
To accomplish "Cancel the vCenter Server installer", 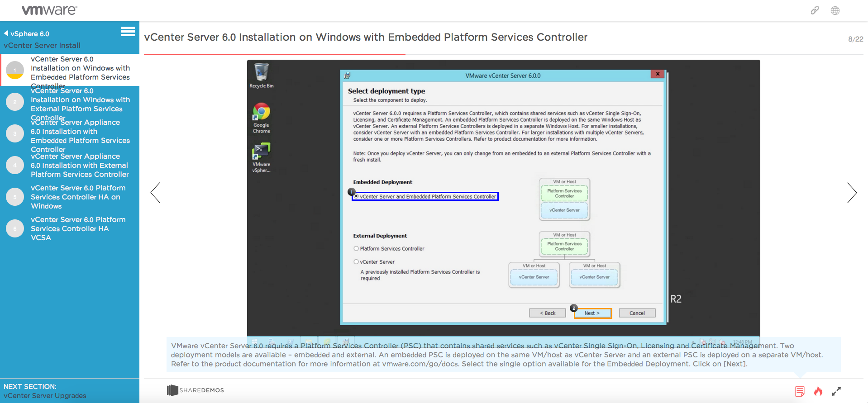I will (637, 313).
